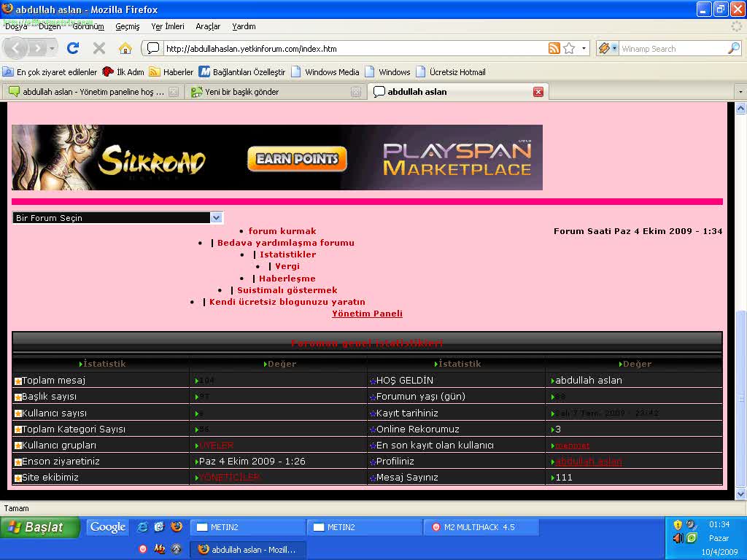Close the active abdullah aslan tab
Image resolution: width=747 pixels, height=560 pixels.
coord(538,92)
